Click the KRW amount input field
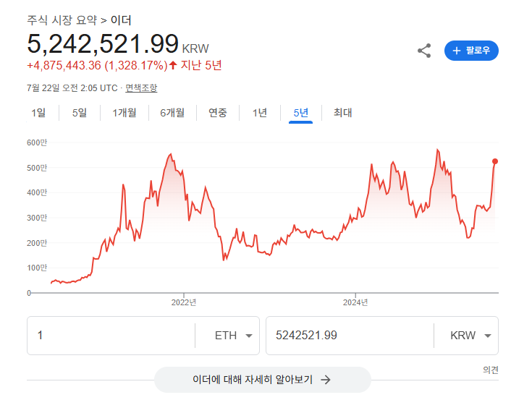532x400 pixels. 347,336
